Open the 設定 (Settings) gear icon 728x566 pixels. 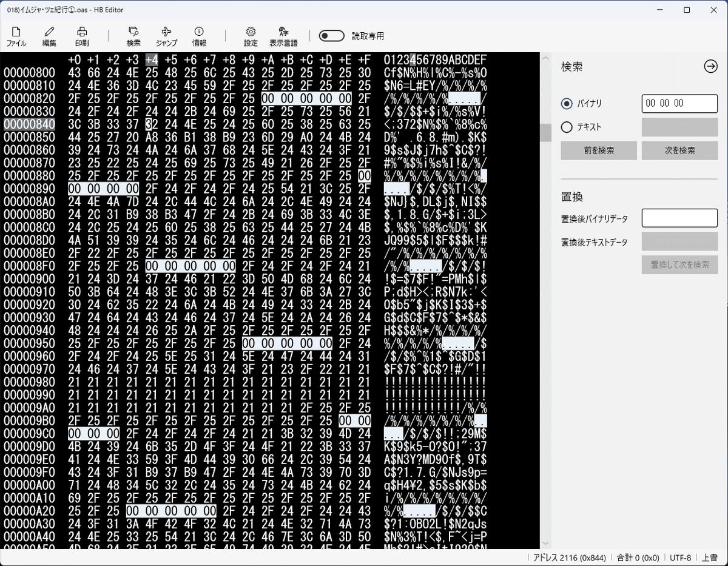(x=251, y=36)
